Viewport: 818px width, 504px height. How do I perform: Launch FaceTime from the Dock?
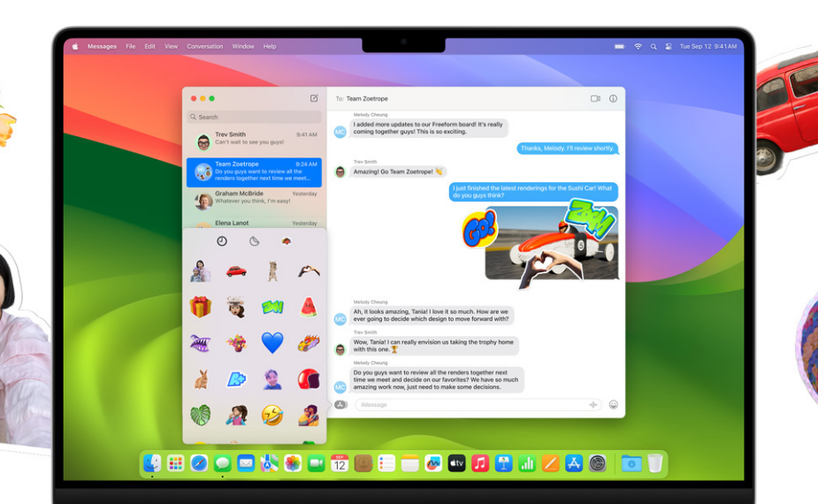coord(316,462)
